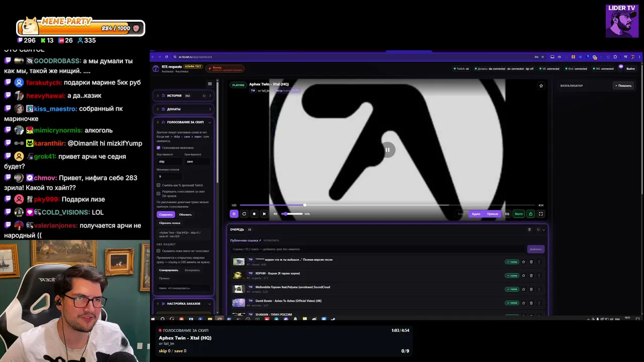Favorite David Bowie - Ashes To Ashes
Screen dimensions: 644x362
click(524, 303)
